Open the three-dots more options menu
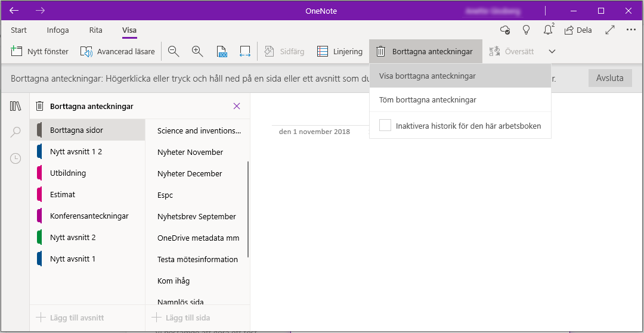The width and height of the screenshot is (644, 333). coord(631,30)
